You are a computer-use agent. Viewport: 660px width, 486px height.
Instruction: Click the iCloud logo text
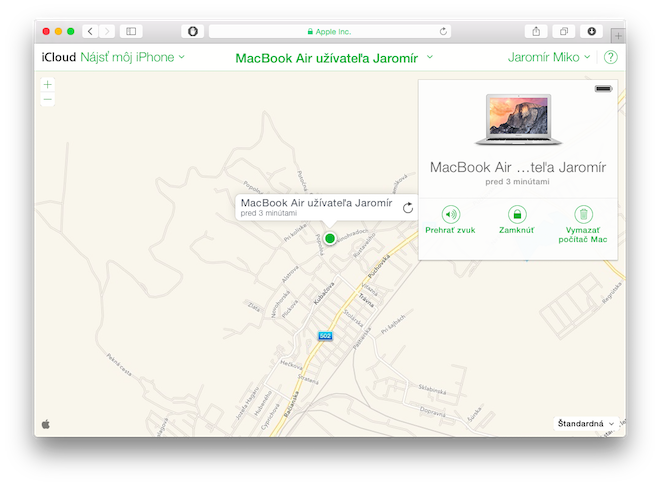click(x=59, y=57)
